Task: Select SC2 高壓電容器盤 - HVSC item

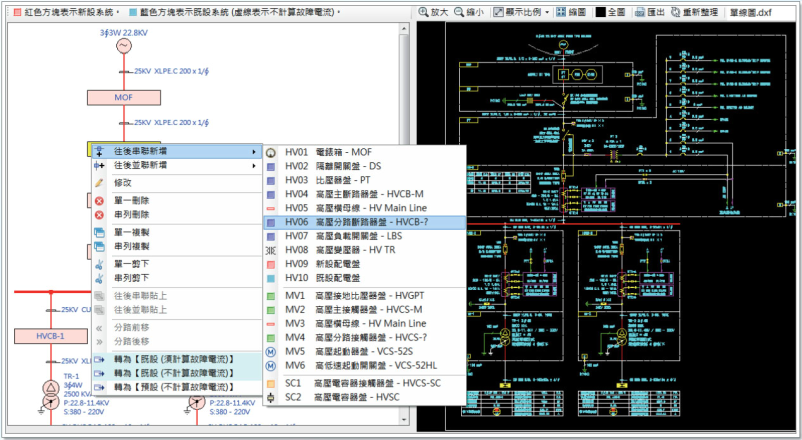Action: pyautogui.click(x=365, y=397)
